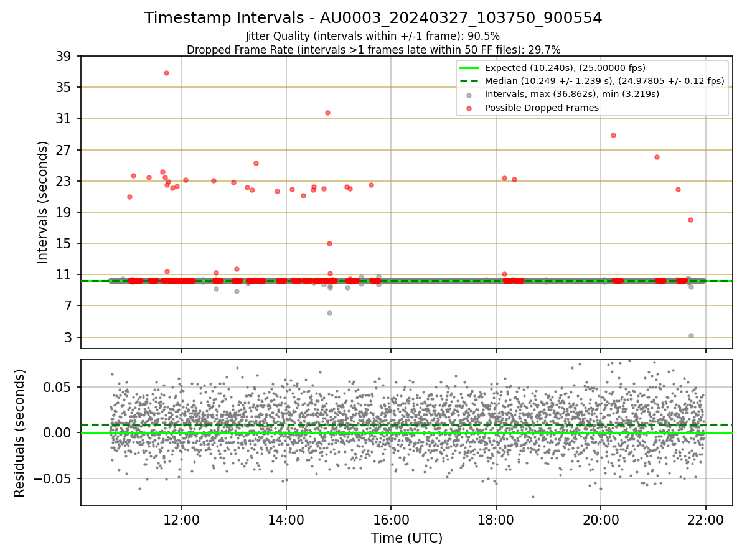Click the "Time (UTC)" x-axis label
The height and width of the screenshot is (560, 747).
click(x=406, y=538)
